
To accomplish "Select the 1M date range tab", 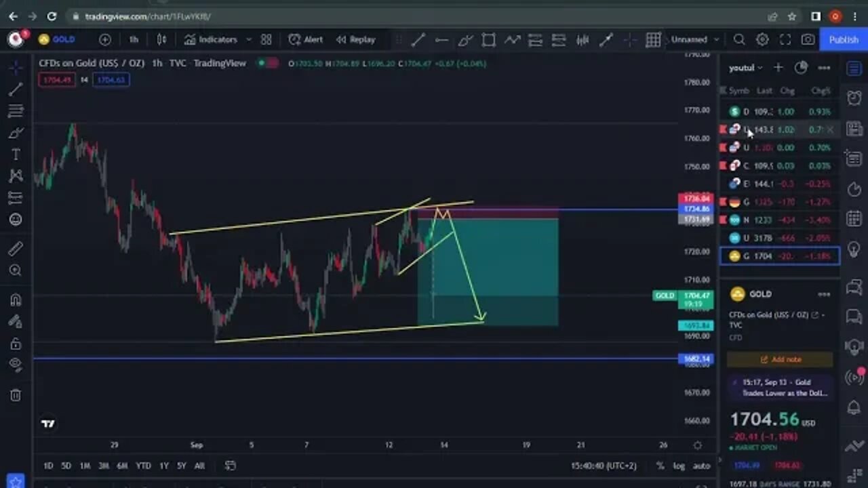I will tap(85, 466).
